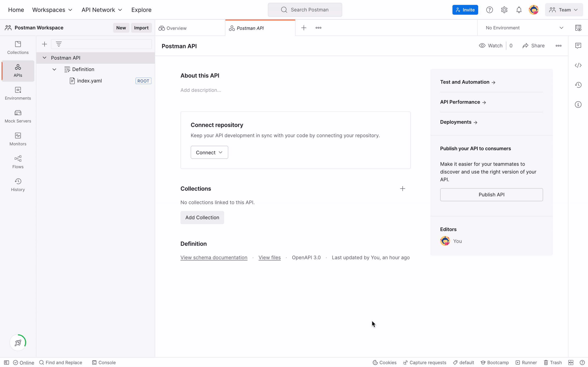Image resolution: width=588 pixels, height=367 pixels.
Task: Toggle Watch on the Postman API
Action: (x=490, y=46)
